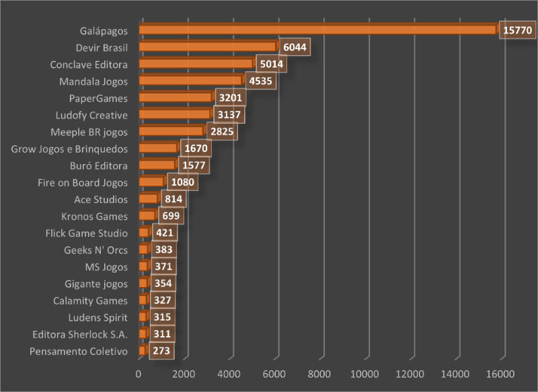Screen dimensions: 538x392
Task: Select the Pensamento Coletivo 273 label
Action: pyautogui.click(x=161, y=351)
